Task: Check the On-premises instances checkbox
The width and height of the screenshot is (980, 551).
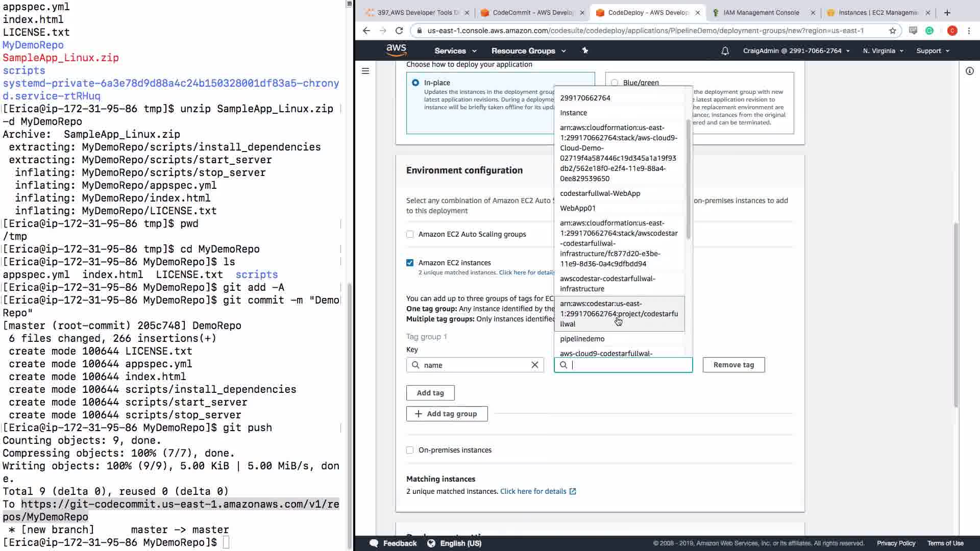Action: click(410, 450)
